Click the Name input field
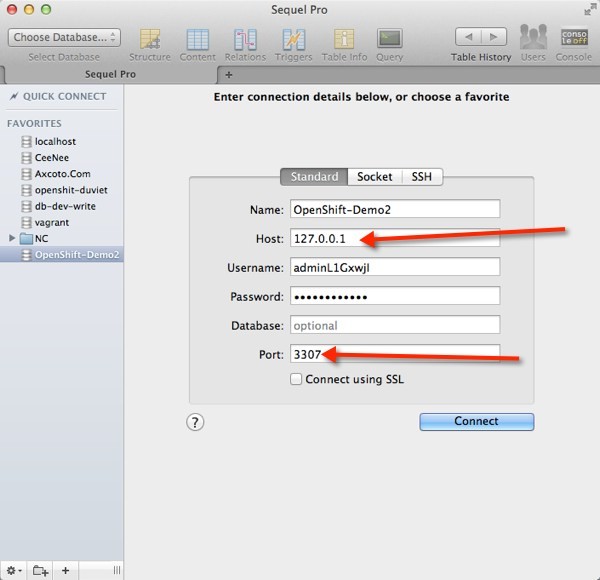This screenshot has height=580, width=600. coord(395,209)
